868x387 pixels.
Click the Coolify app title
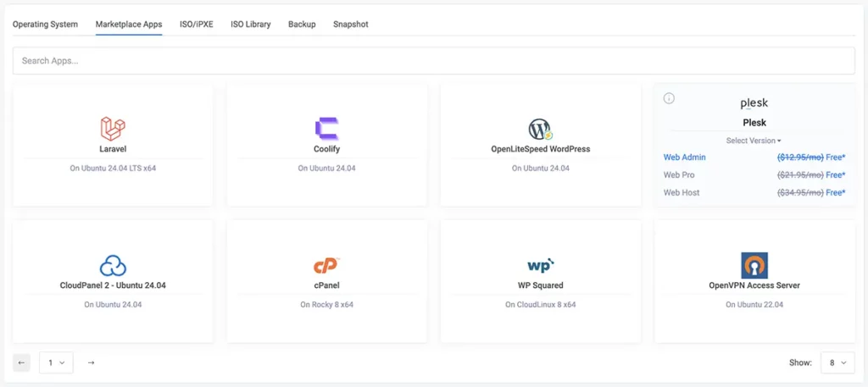(326, 149)
